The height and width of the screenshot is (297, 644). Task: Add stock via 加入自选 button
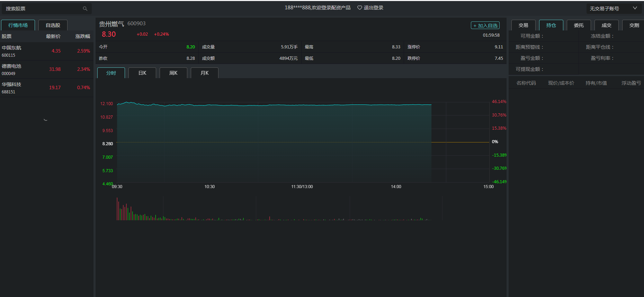click(x=485, y=26)
